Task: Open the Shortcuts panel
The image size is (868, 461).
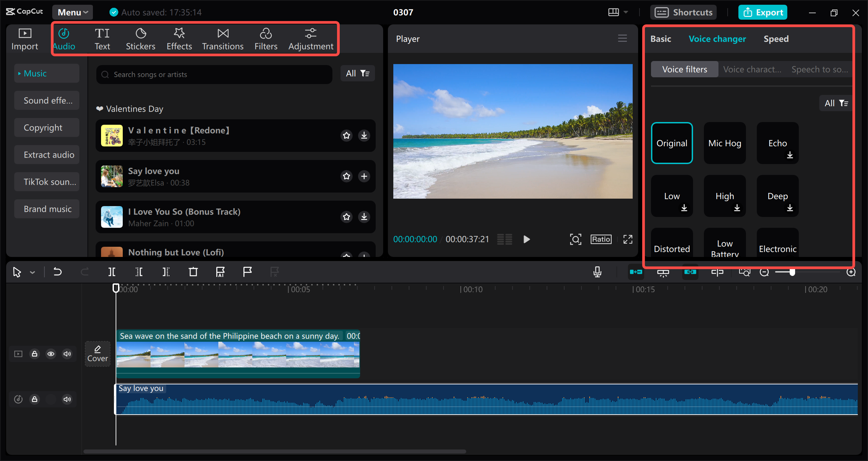Action: tap(683, 12)
